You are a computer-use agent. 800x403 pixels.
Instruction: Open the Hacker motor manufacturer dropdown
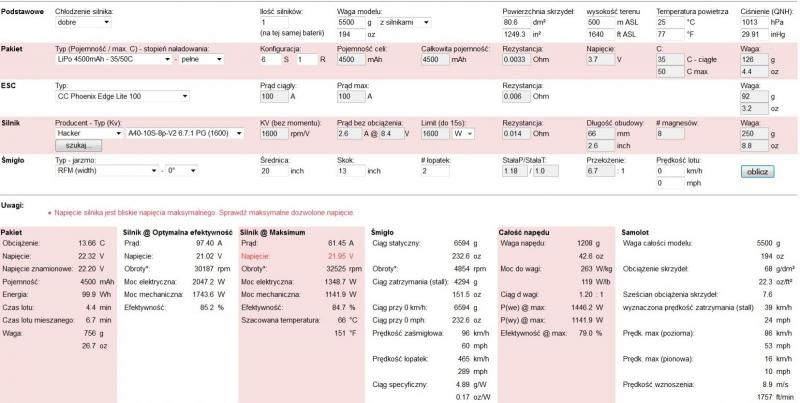(x=87, y=133)
